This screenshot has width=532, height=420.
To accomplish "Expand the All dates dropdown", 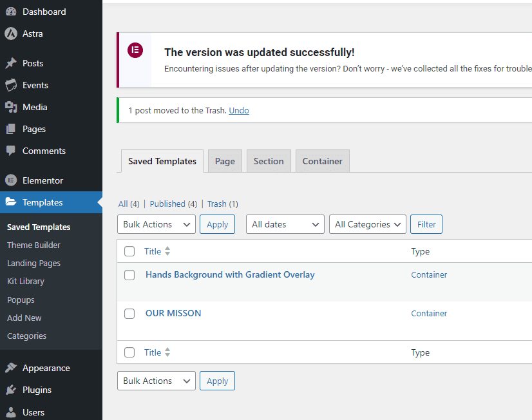I will click(285, 224).
